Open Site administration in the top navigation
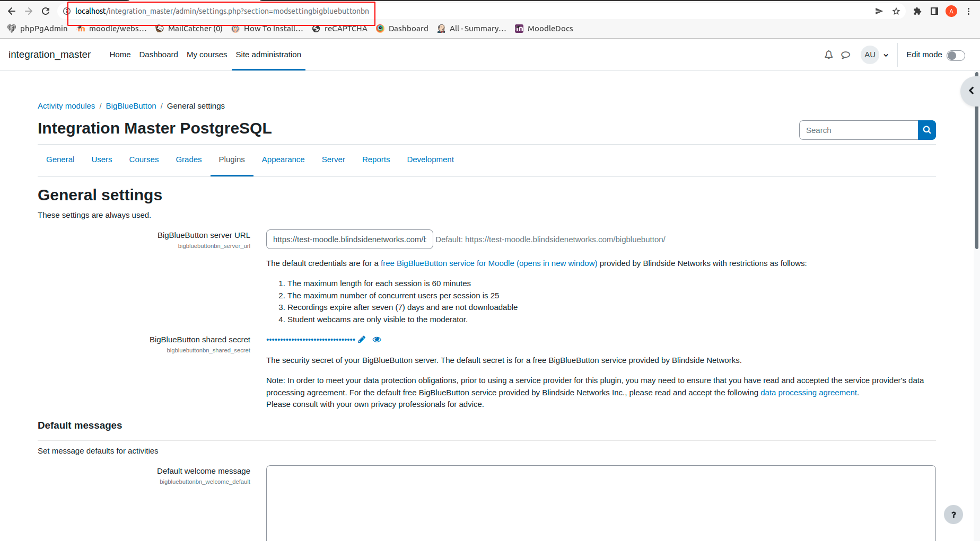The width and height of the screenshot is (980, 541). [x=268, y=55]
